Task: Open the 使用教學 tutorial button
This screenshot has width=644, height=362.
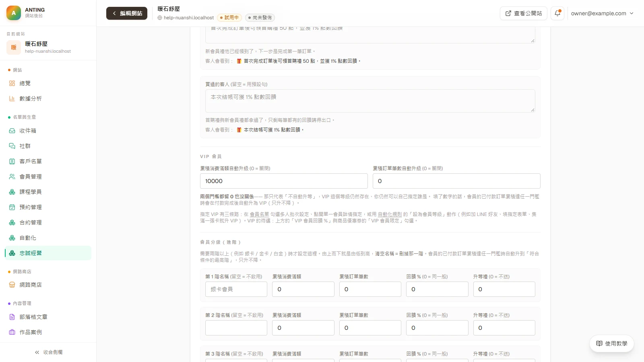Action: click(611, 343)
